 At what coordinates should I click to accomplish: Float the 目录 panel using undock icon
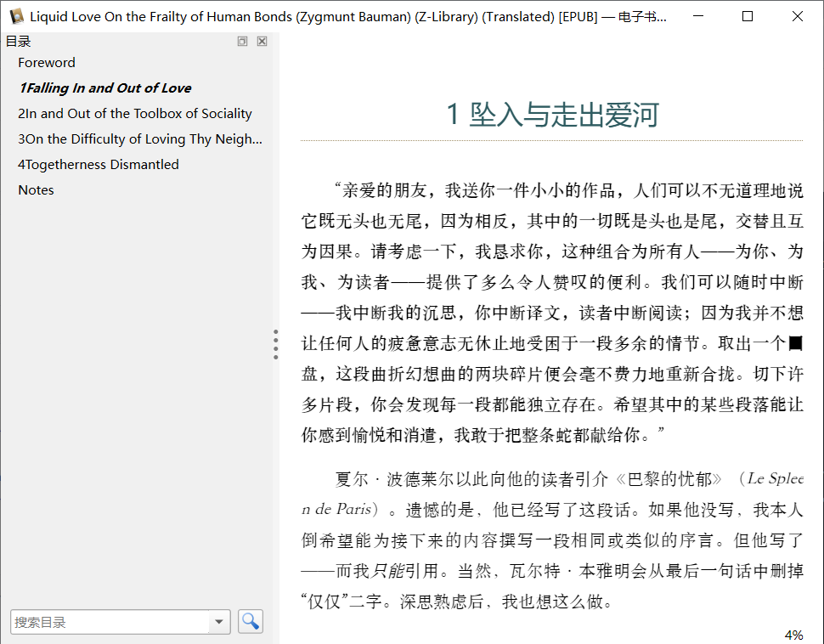pos(243,42)
